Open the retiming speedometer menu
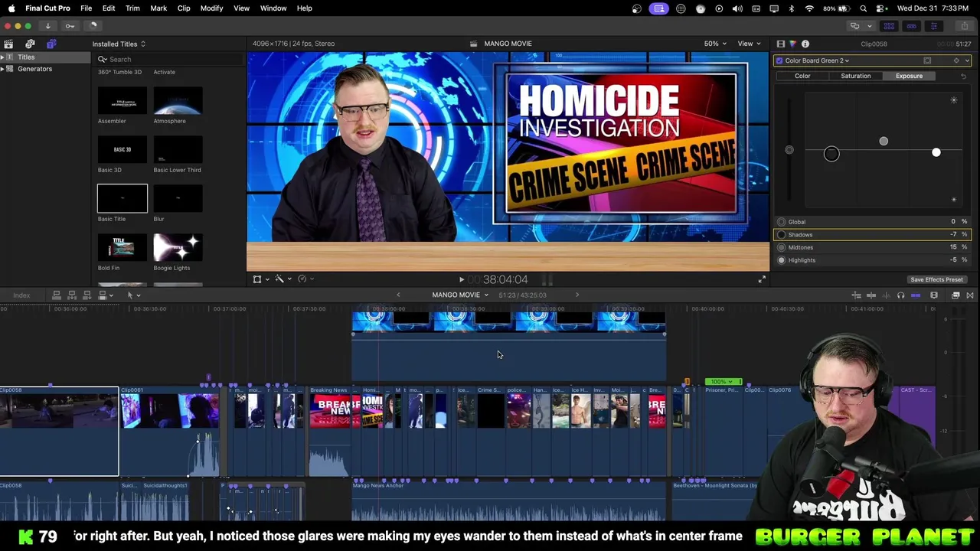This screenshot has width=980, height=551. click(x=305, y=279)
